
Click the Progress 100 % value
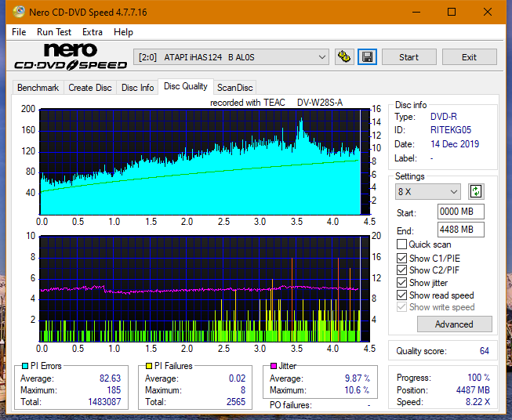pyautogui.click(x=479, y=378)
